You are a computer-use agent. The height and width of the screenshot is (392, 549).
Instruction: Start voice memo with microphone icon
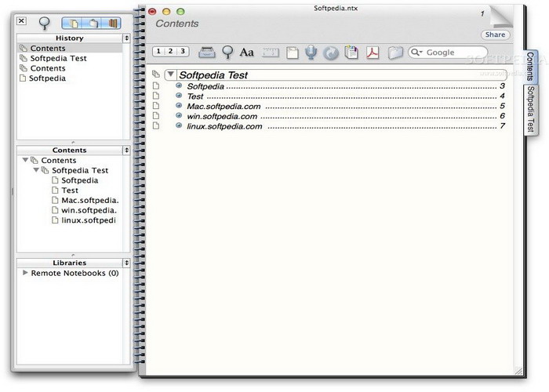tap(311, 53)
